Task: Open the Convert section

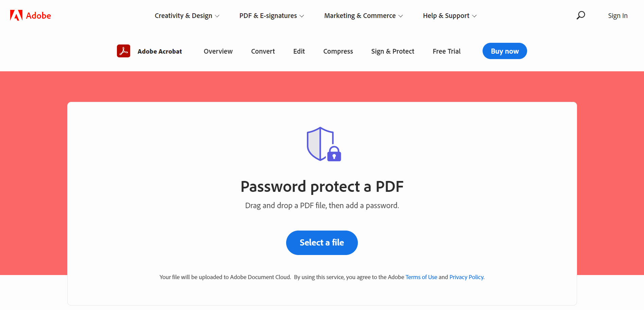Action: [x=263, y=51]
